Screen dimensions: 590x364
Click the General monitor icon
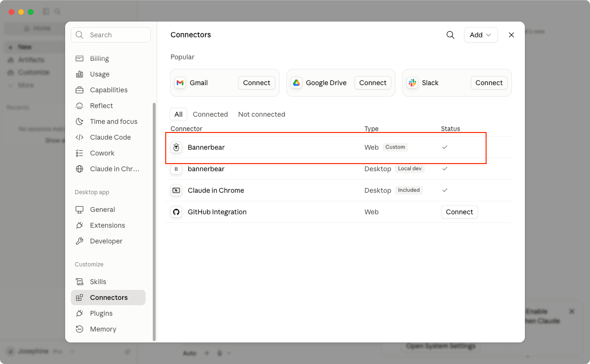79,210
